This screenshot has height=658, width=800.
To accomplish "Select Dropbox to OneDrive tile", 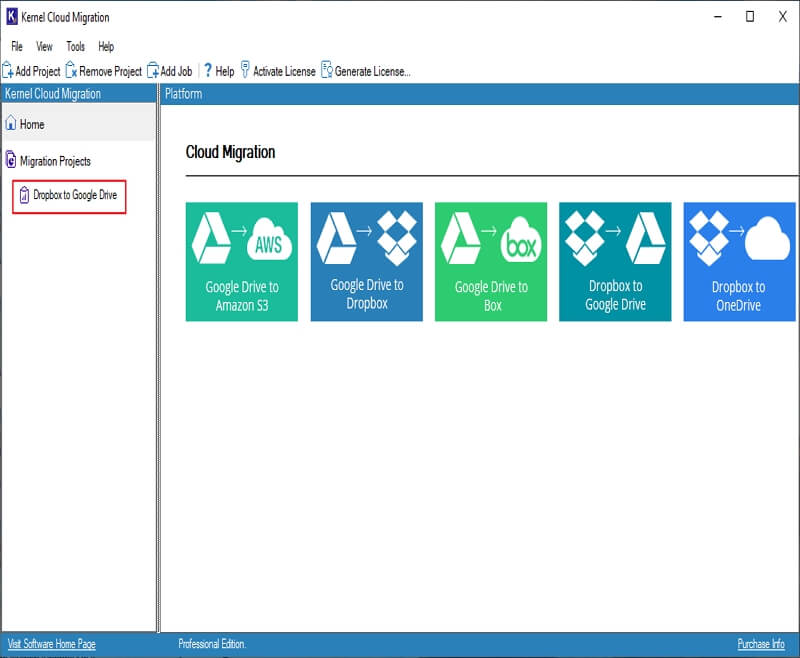I will (740, 262).
